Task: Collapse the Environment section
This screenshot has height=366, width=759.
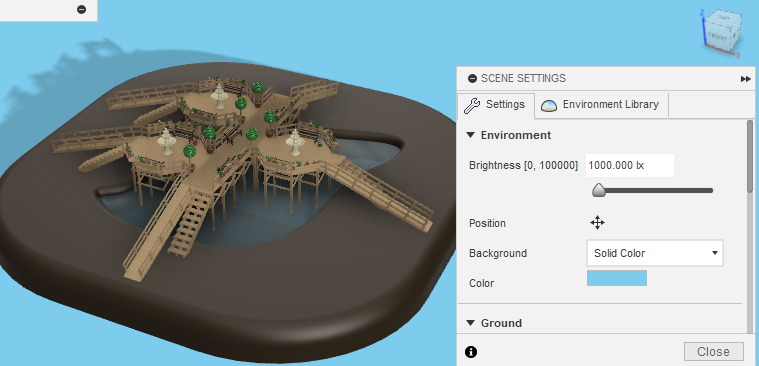Action: pyautogui.click(x=471, y=136)
